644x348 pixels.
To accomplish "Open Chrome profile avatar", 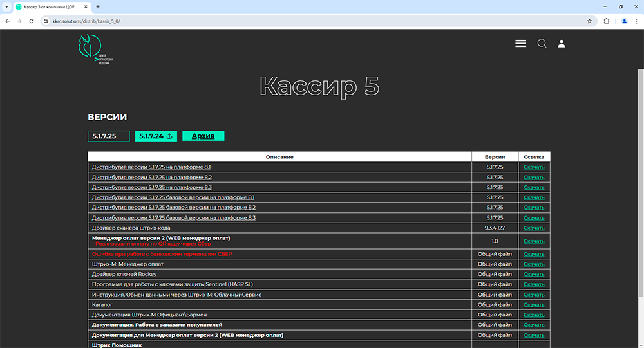I will (624, 21).
